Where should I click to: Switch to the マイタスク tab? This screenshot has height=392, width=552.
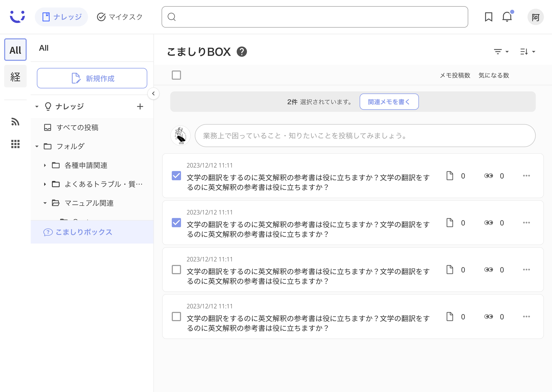tap(120, 17)
